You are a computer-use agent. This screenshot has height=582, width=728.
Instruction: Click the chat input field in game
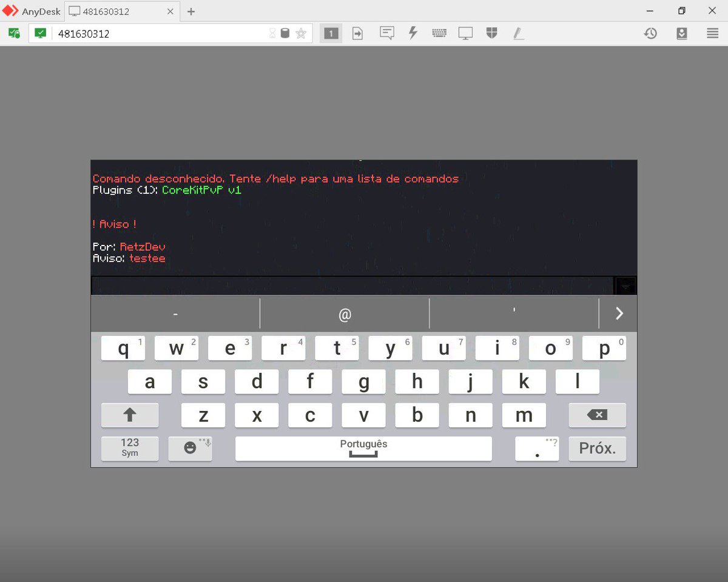point(352,286)
